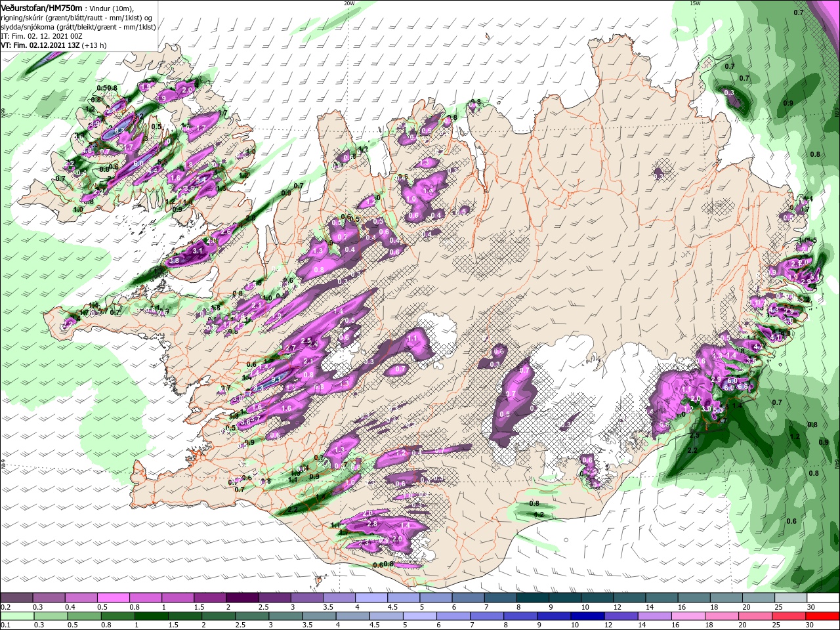Select the dark teal 8 swatch in sleet/snow scale

tap(533, 598)
